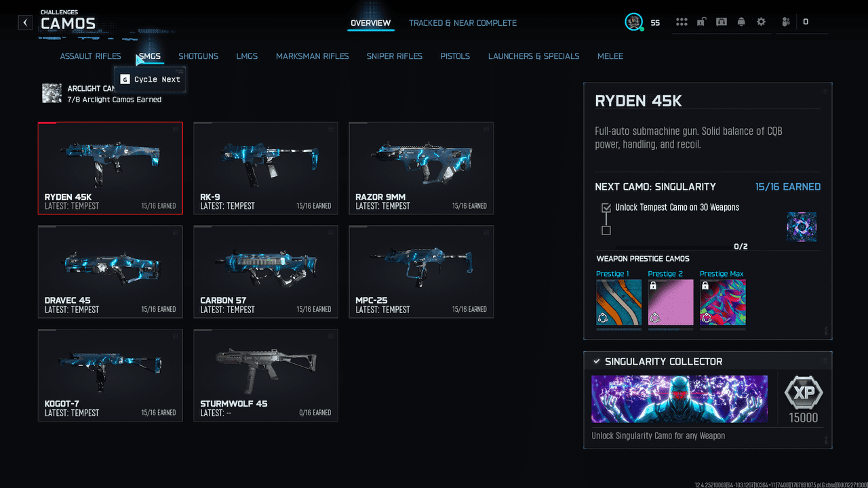Switch to Tracked & Near Complete tab
The height and width of the screenshot is (488, 868).
(462, 23)
